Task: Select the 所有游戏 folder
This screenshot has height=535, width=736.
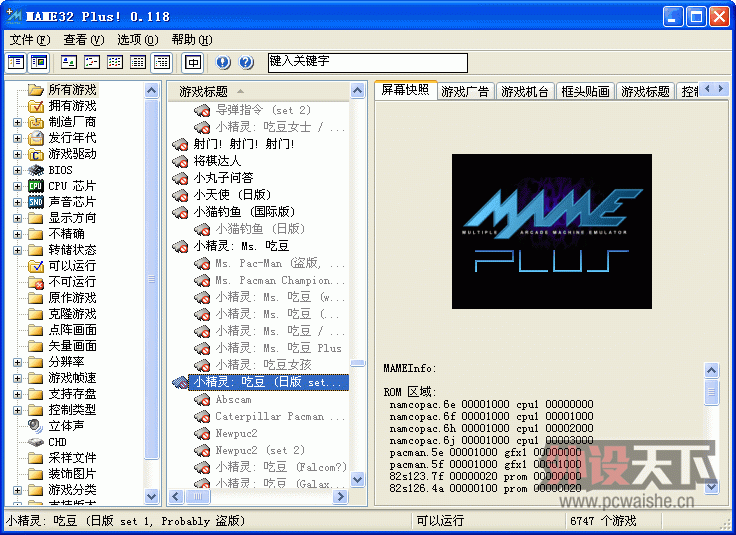Action: coord(72,90)
